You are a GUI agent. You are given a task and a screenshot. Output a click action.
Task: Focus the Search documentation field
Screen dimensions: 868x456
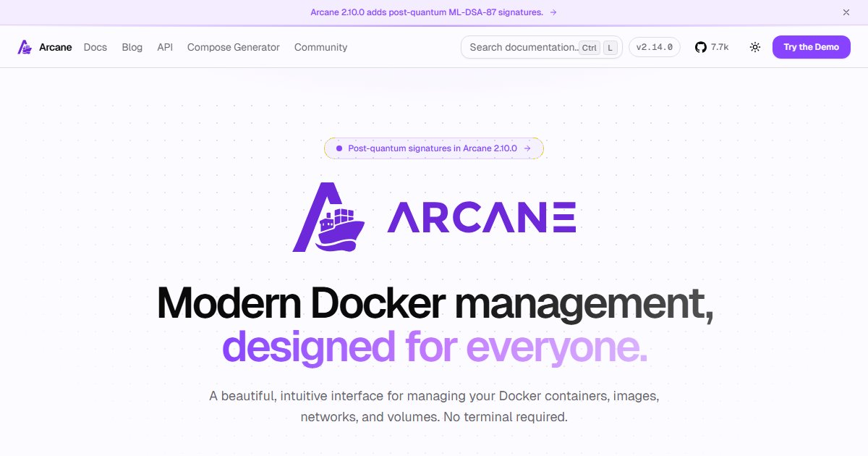pyautogui.click(x=542, y=47)
